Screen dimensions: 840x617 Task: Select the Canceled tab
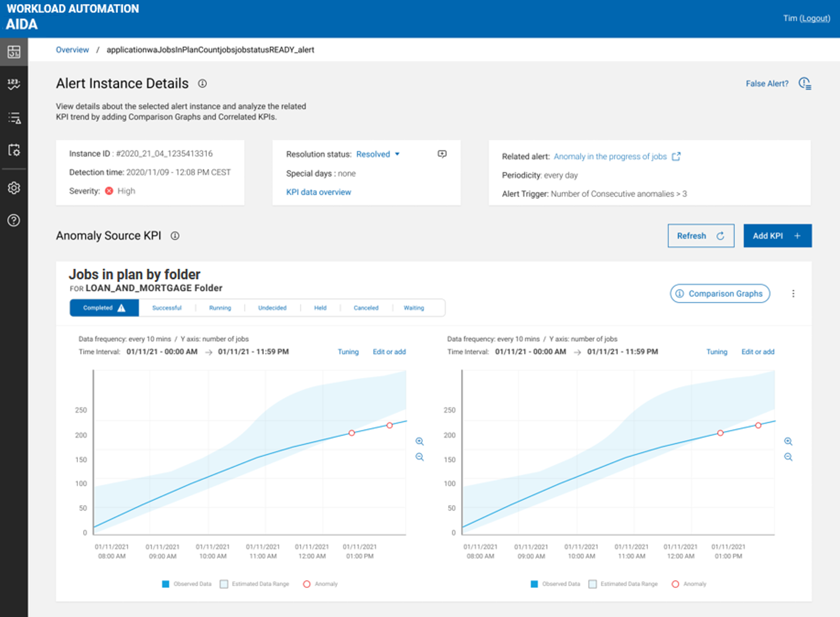click(x=366, y=308)
